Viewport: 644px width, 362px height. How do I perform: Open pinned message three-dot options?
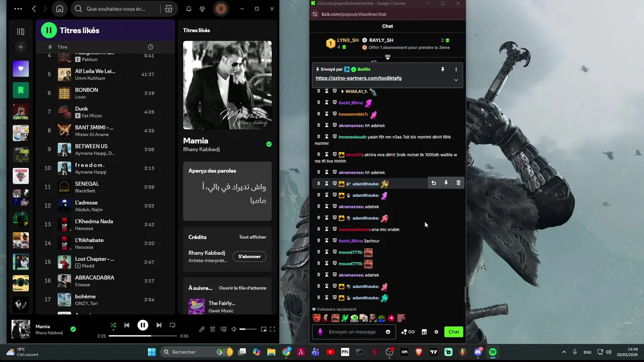click(456, 69)
